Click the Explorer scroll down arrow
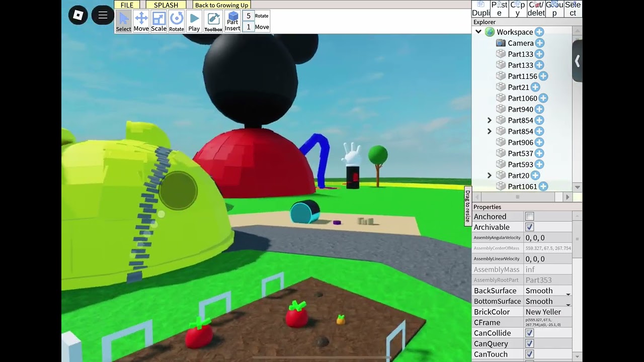Image resolution: width=644 pixels, height=362 pixels. [x=577, y=187]
